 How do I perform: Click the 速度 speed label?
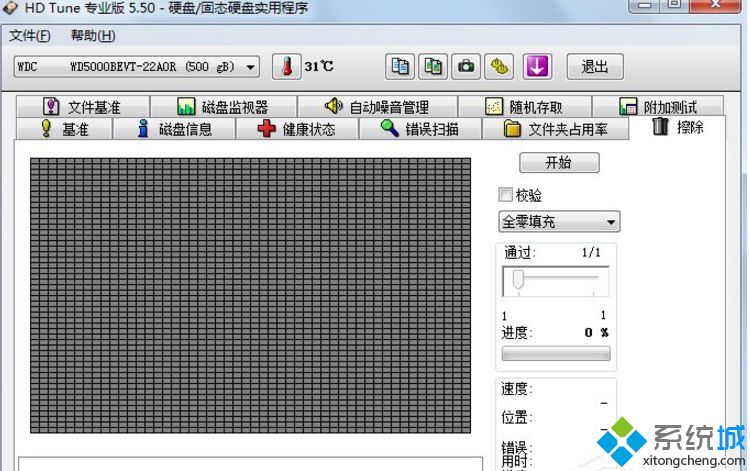pos(516,389)
